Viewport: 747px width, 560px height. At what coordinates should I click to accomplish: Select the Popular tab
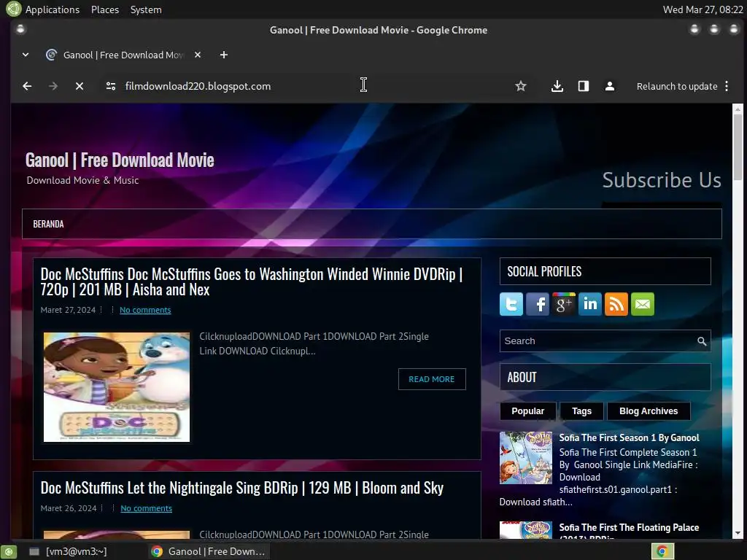click(x=527, y=411)
